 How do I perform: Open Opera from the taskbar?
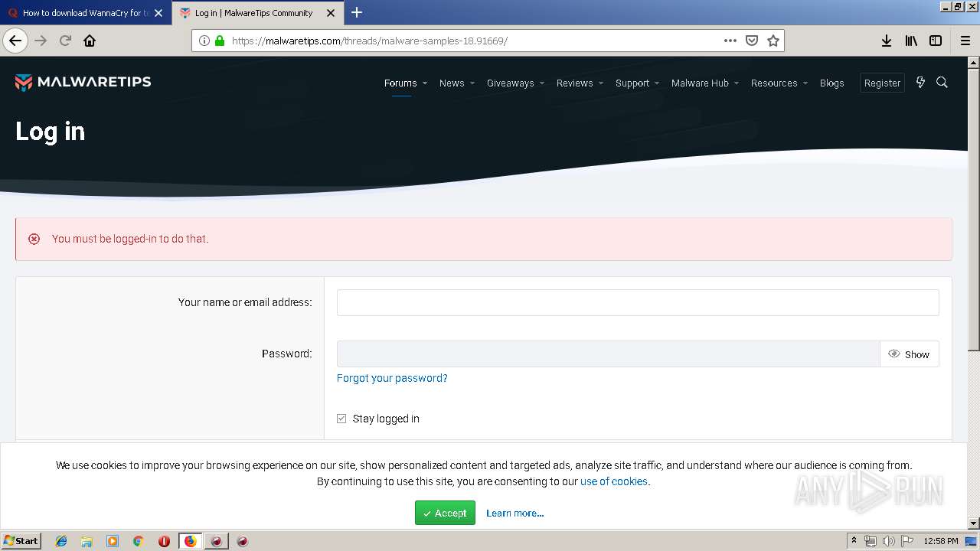pos(164,541)
